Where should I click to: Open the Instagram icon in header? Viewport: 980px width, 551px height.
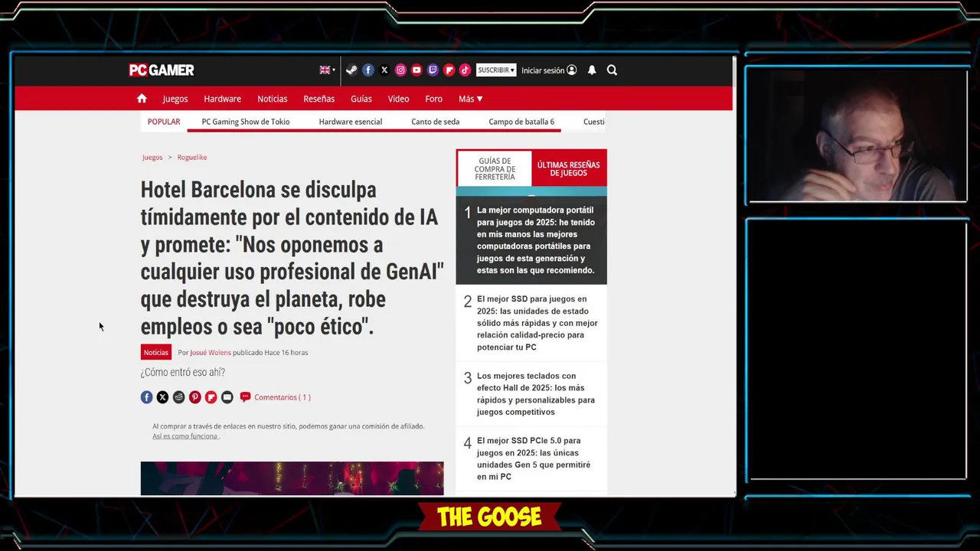pyautogui.click(x=400, y=70)
